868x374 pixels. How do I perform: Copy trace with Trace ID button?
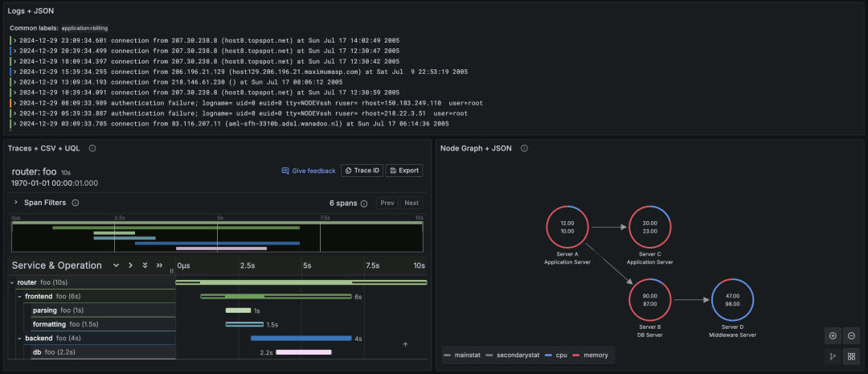tap(362, 171)
